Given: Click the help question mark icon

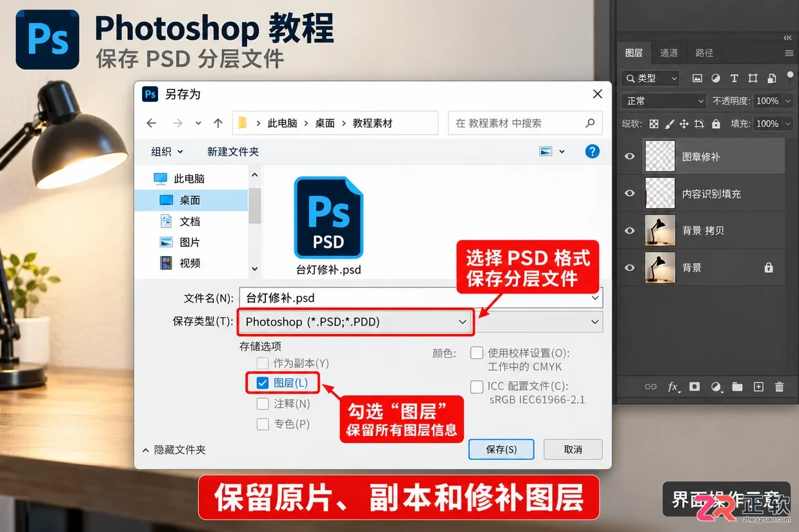Looking at the screenshot, I should pyautogui.click(x=592, y=152).
